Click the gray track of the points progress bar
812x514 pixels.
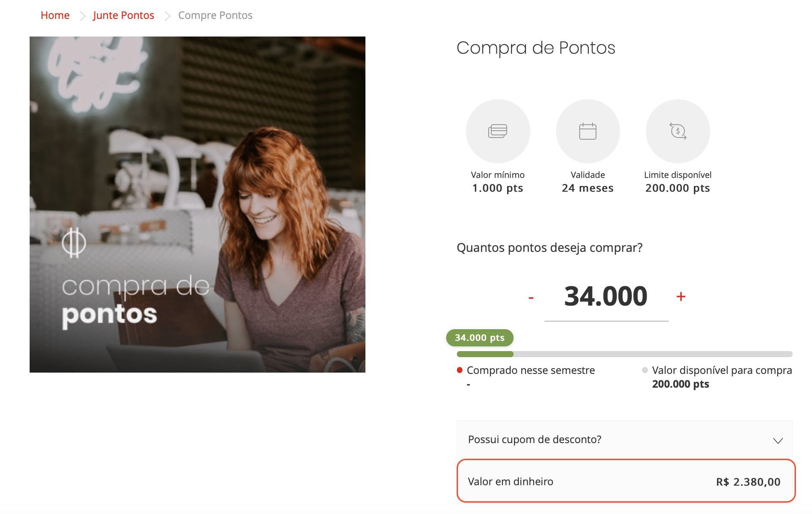click(x=653, y=354)
